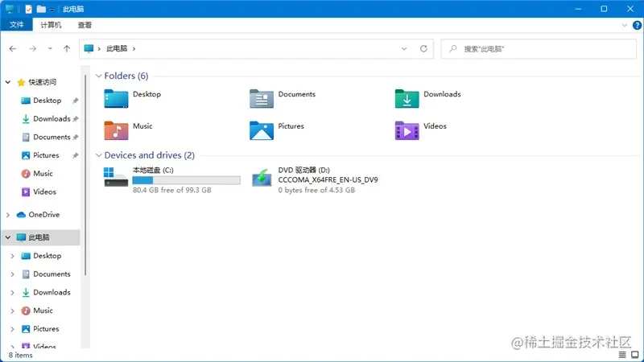Viewport: 644px width, 362px height.
Task: Open the 查看 ribbon tab
Action: click(85, 25)
